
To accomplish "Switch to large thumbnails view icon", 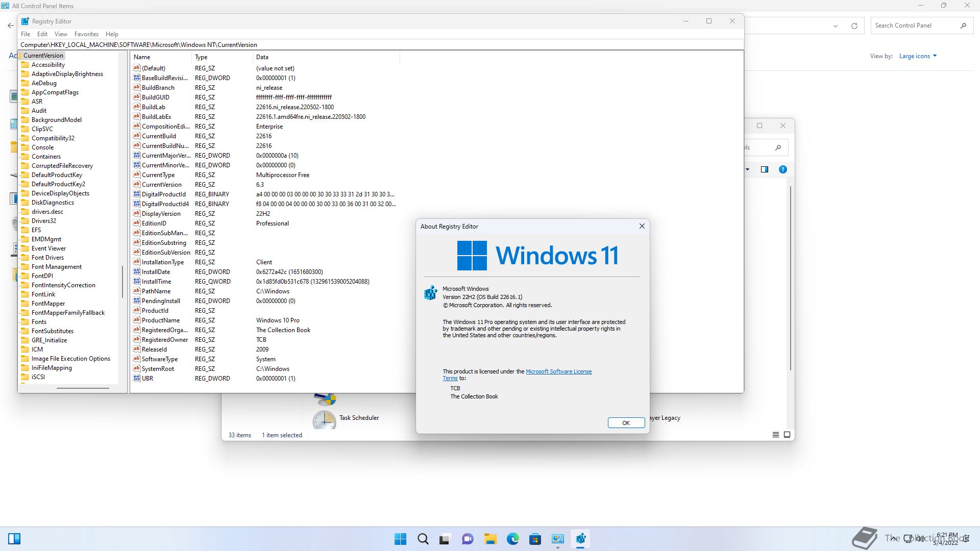I will (x=787, y=435).
